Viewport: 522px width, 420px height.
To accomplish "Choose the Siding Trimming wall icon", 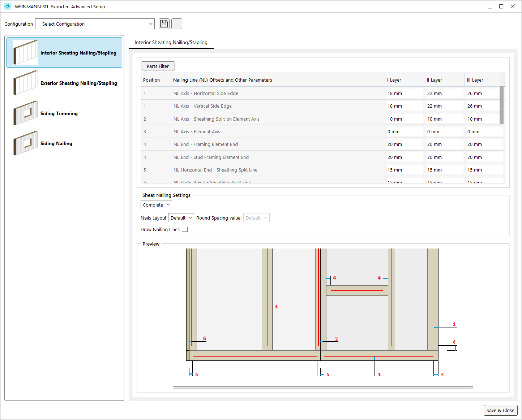I will [x=25, y=113].
